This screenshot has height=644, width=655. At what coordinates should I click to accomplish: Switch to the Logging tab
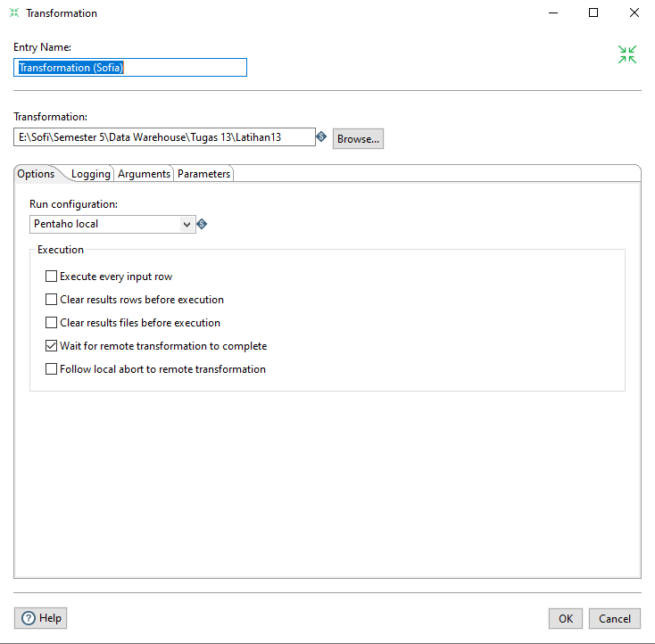pyautogui.click(x=91, y=174)
